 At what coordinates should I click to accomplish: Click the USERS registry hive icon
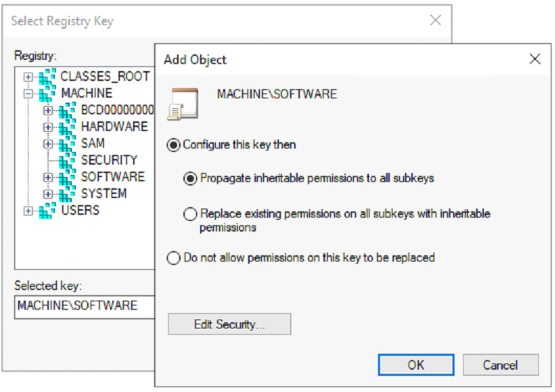pos(47,210)
